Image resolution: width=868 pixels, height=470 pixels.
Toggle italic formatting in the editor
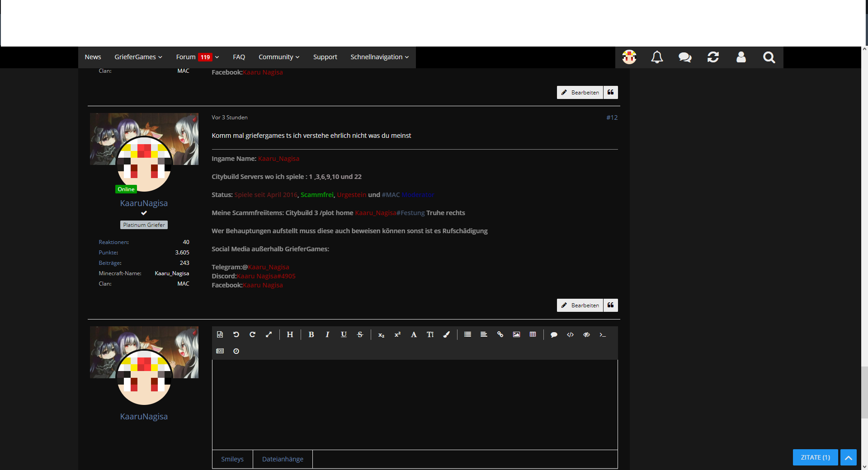pyautogui.click(x=327, y=334)
